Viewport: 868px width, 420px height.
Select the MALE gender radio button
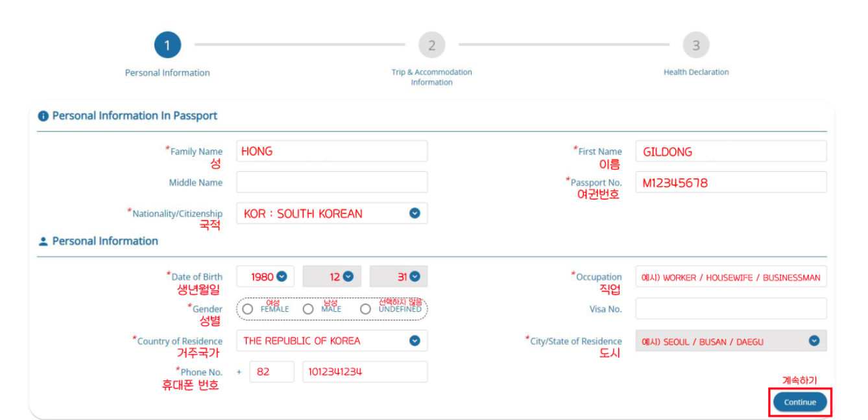[x=308, y=309]
